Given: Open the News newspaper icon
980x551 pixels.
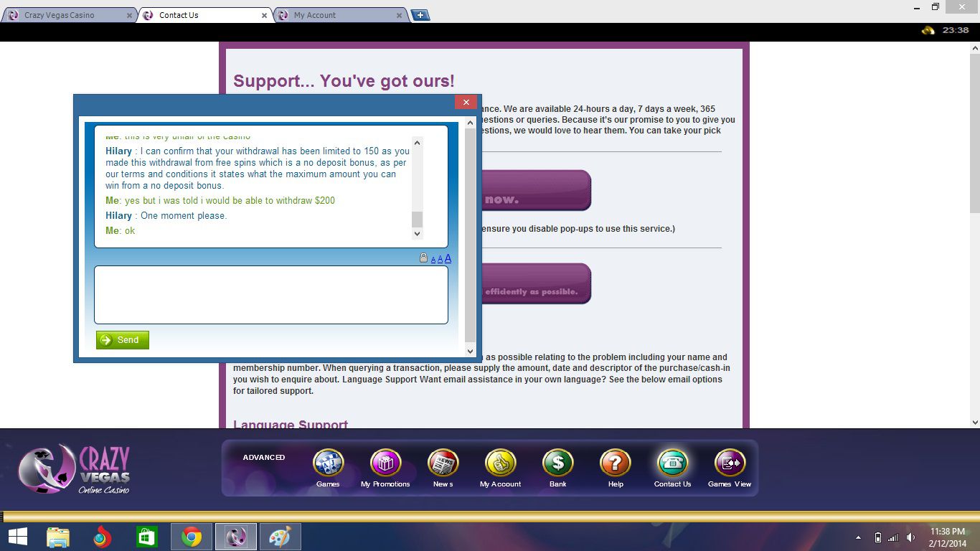Looking at the screenshot, I should (443, 463).
